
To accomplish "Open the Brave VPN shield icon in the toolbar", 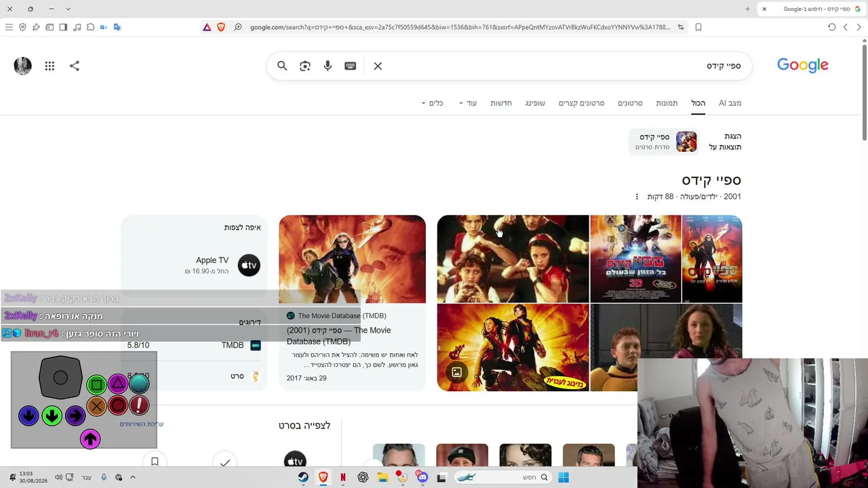I will 22,27.
